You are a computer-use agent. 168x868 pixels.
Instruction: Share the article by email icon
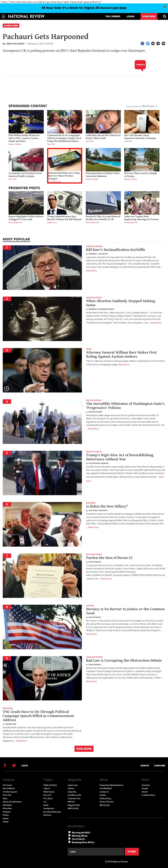pyautogui.click(x=153, y=43)
